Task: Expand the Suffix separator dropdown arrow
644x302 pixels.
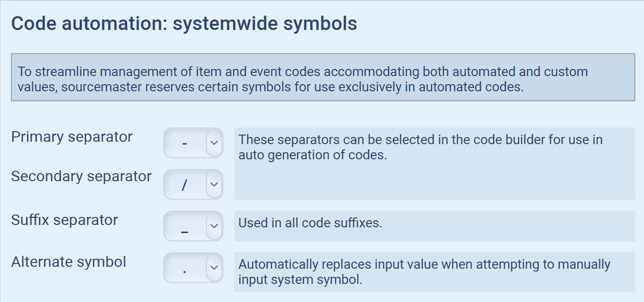Action: [215, 226]
